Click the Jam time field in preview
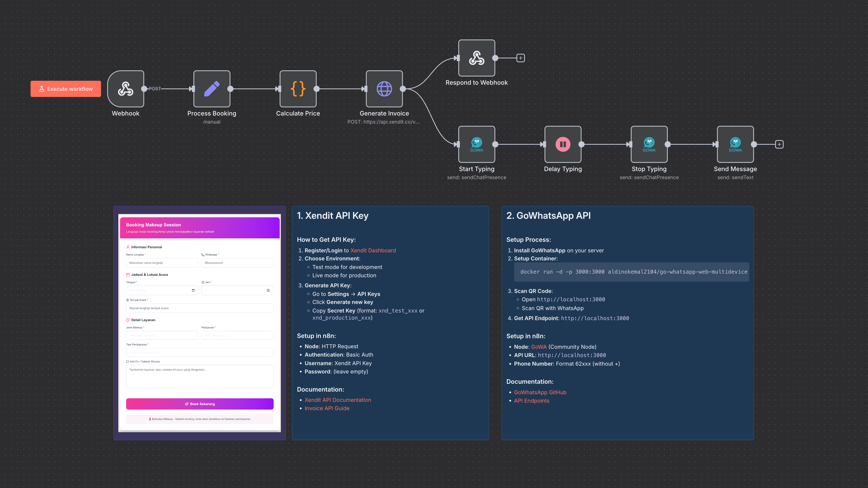Viewport: 868px width, 488px height. click(x=237, y=290)
